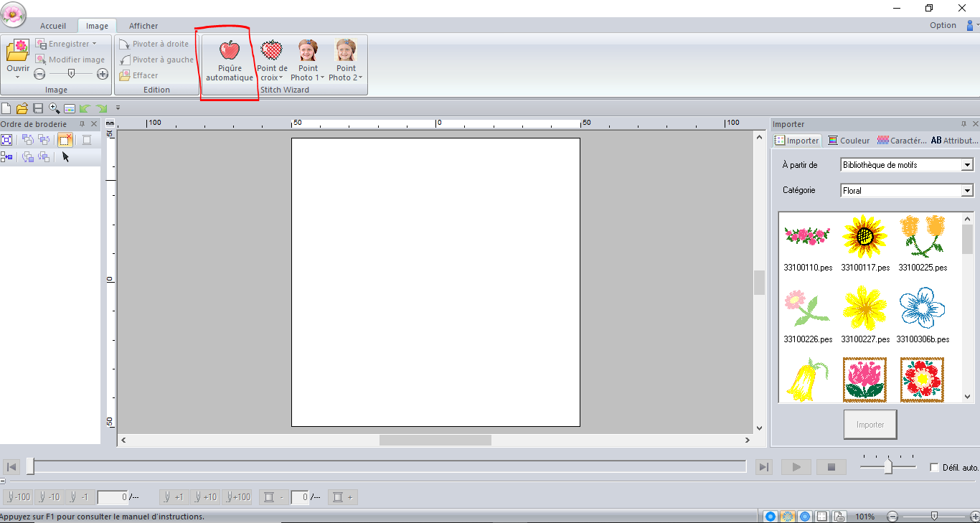This screenshot has width=980, height=523.
Task: Toggle the pin on Ordre de broderie panel
Action: (82, 124)
